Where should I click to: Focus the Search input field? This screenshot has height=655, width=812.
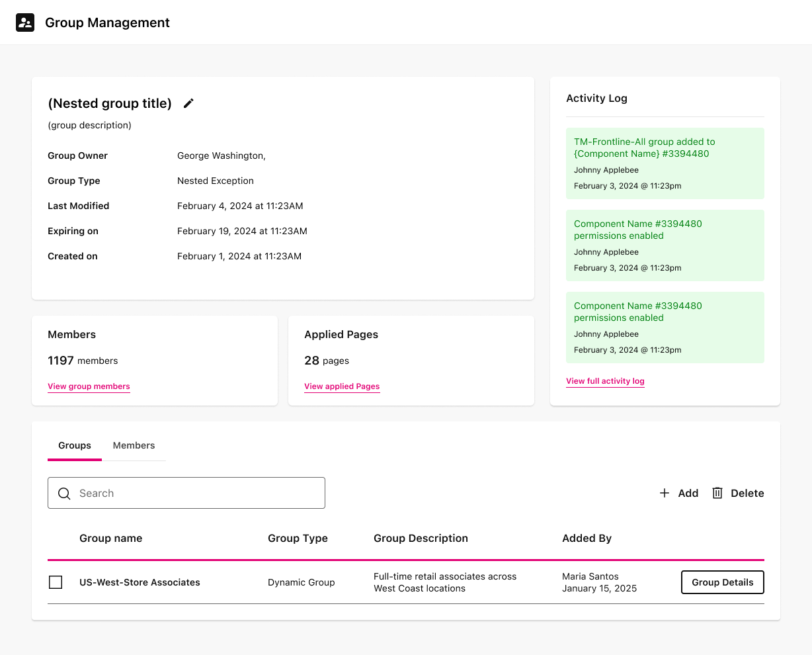coord(186,493)
